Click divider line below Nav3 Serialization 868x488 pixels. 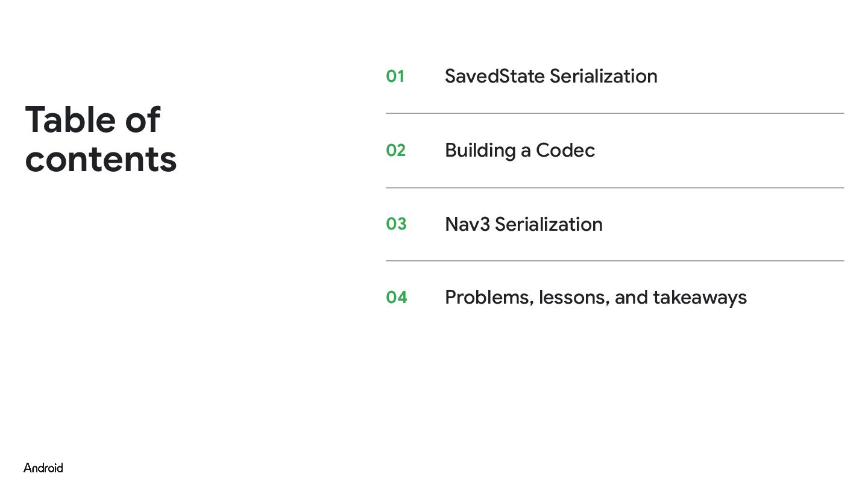[x=615, y=261]
